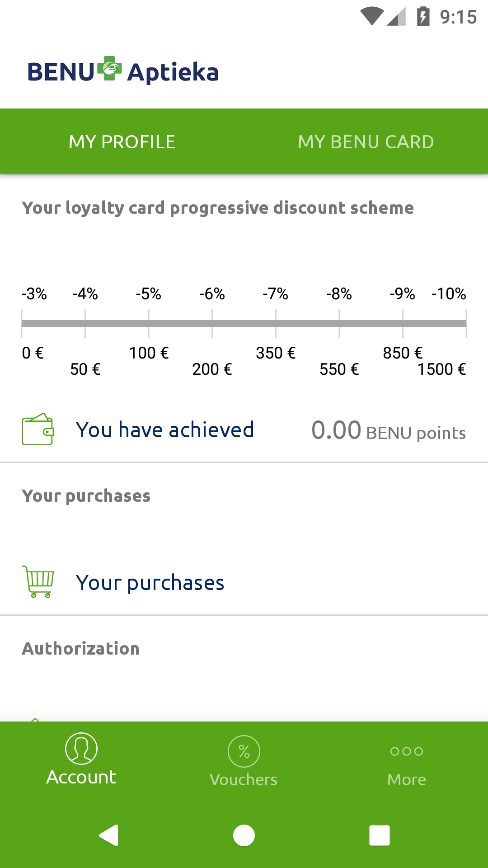Tap the You have achieved text
Viewport: 488px width, 868px height.
(x=165, y=430)
